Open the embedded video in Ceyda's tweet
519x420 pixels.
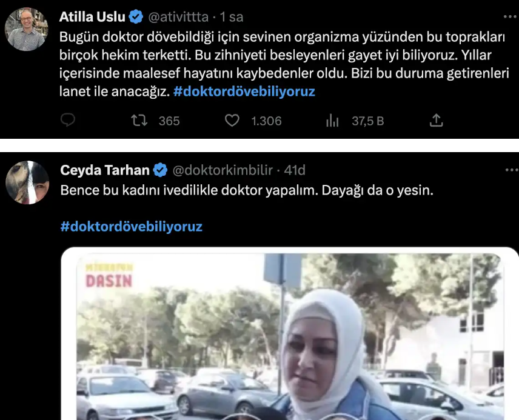click(x=290, y=333)
